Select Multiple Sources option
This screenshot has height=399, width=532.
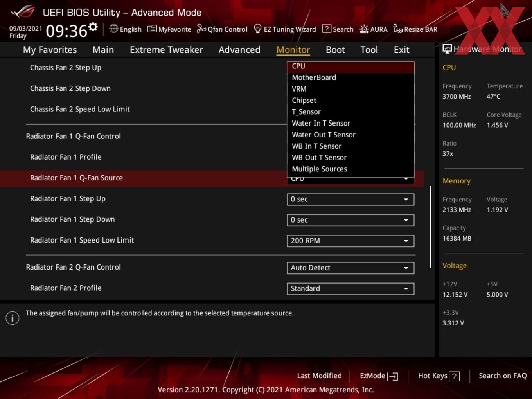[350, 169]
